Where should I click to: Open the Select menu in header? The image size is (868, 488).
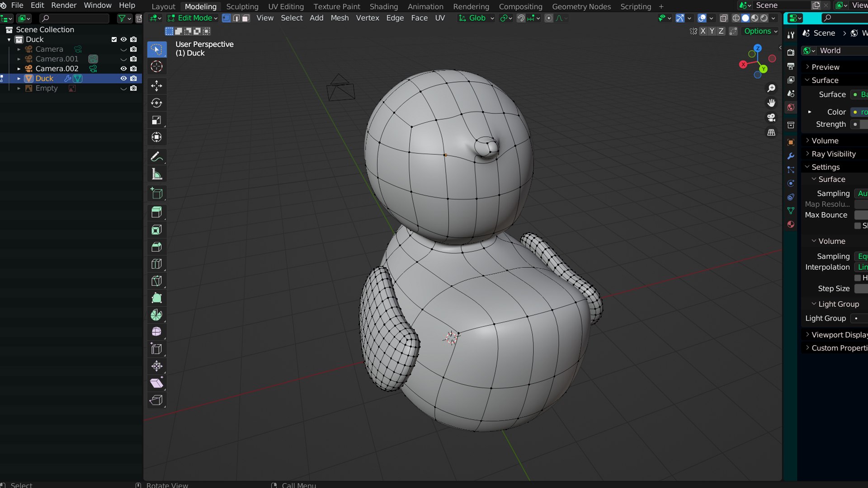click(x=292, y=18)
